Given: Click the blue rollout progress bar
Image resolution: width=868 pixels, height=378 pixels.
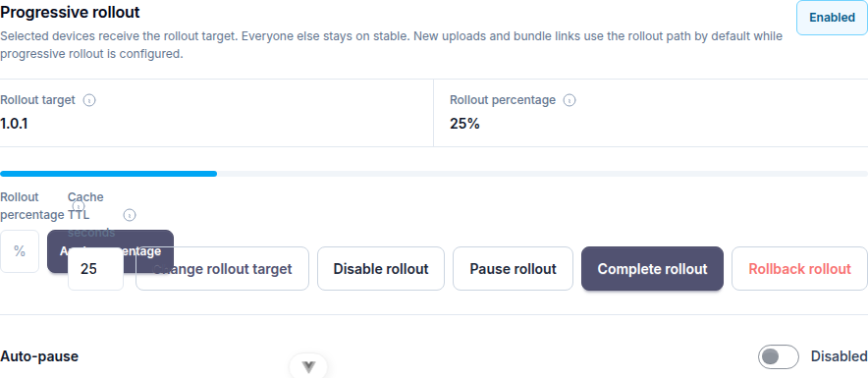Looking at the screenshot, I should coord(108,174).
